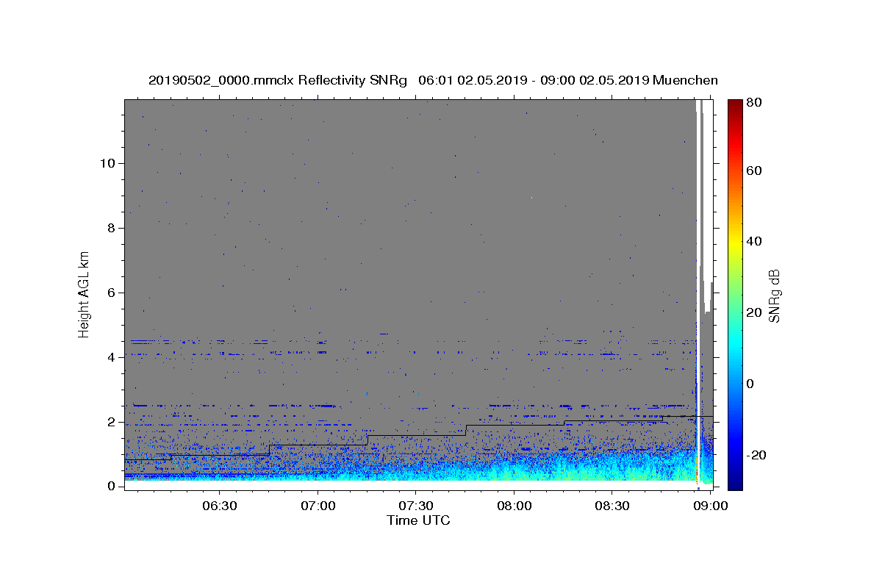The image size is (882, 588).
Task: Click the 06:30 time axis label
Action: pos(220,506)
